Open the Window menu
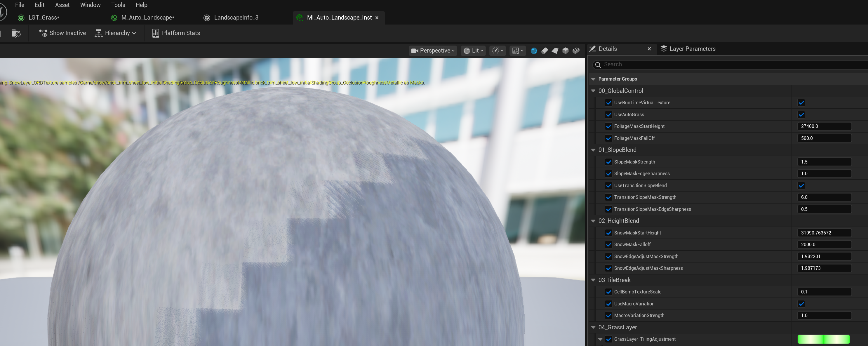Image resolution: width=868 pixels, height=346 pixels. 90,5
